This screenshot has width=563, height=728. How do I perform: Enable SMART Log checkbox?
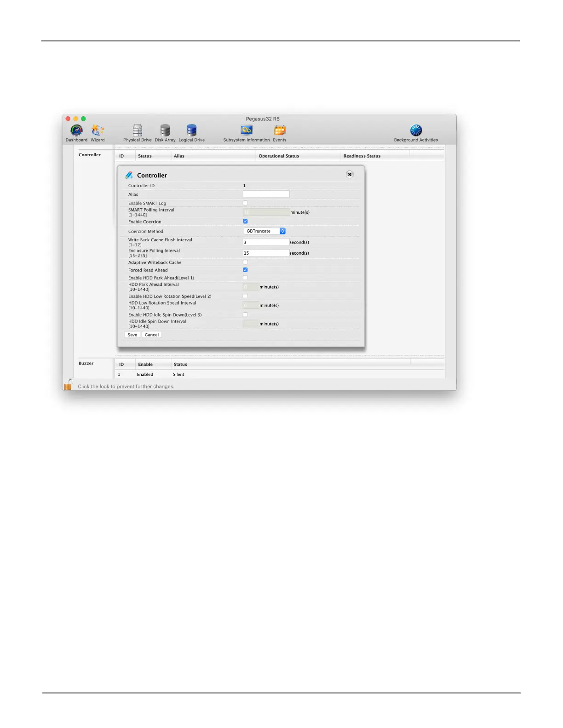[x=245, y=203]
